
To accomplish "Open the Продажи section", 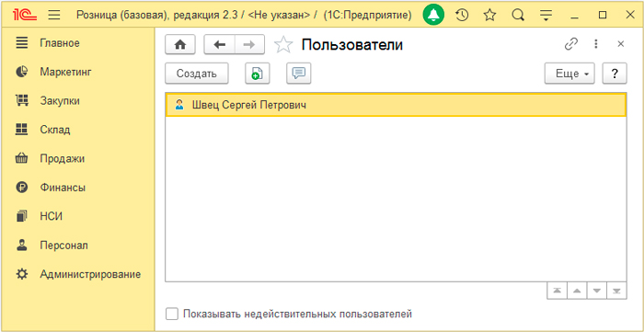I will pos(77,158).
